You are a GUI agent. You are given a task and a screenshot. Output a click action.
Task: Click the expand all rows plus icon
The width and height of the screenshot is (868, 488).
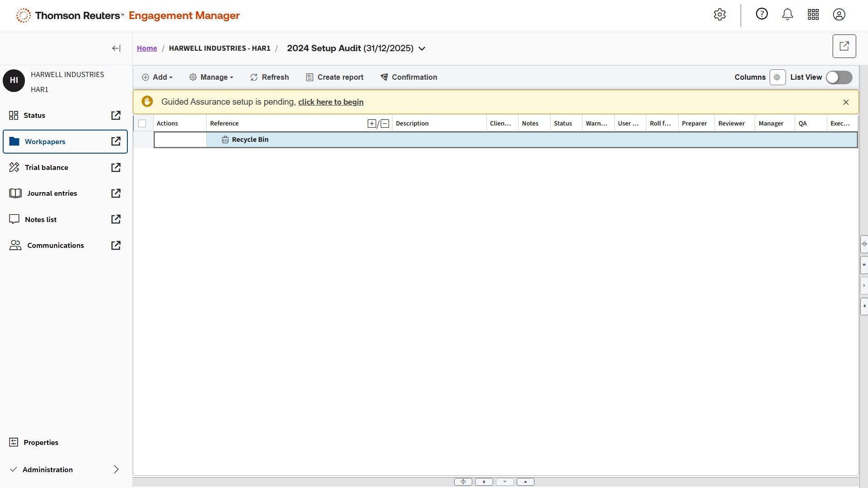(x=372, y=124)
